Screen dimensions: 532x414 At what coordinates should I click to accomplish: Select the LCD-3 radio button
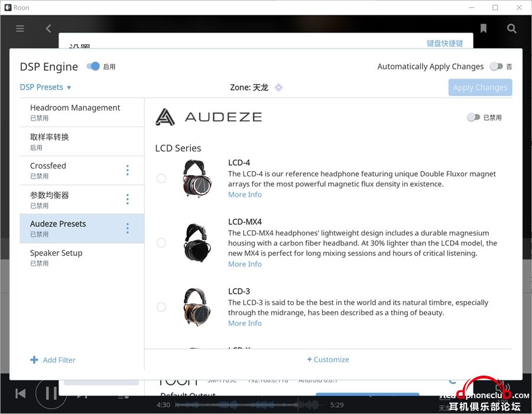161,307
